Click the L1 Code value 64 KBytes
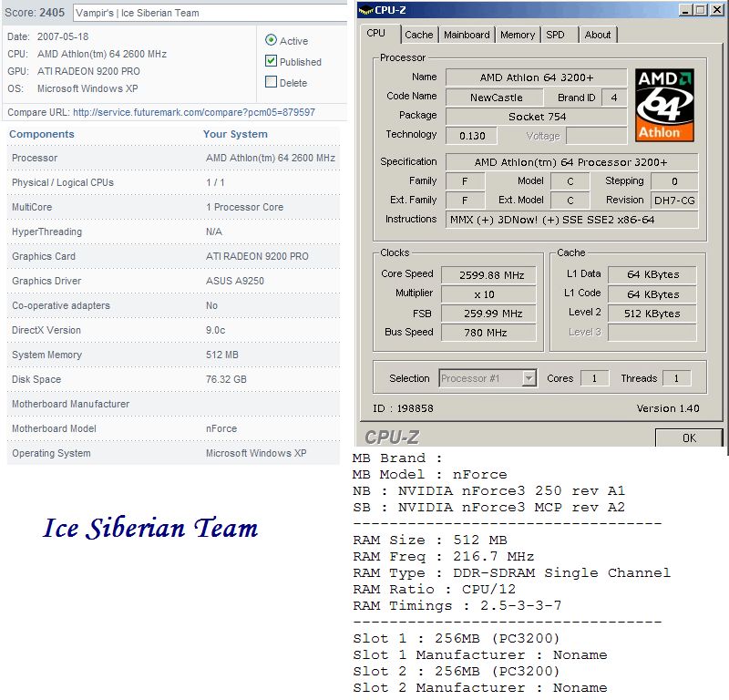Viewport: 729px width, 700px height. pyautogui.click(x=652, y=294)
